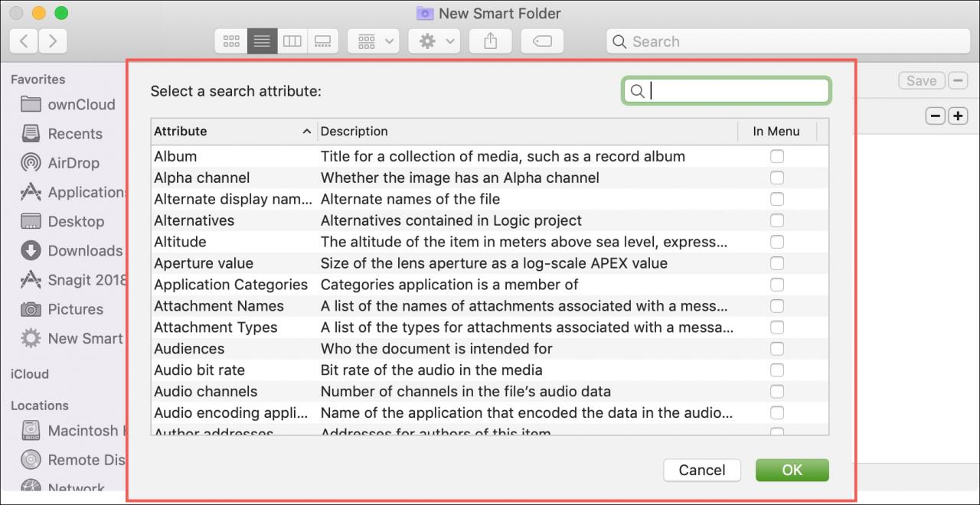This screenshot has width=980, height=505.
Task: Enable In Menu for Alternate display names
Action: pyautogui.click(x=777, y=199)
